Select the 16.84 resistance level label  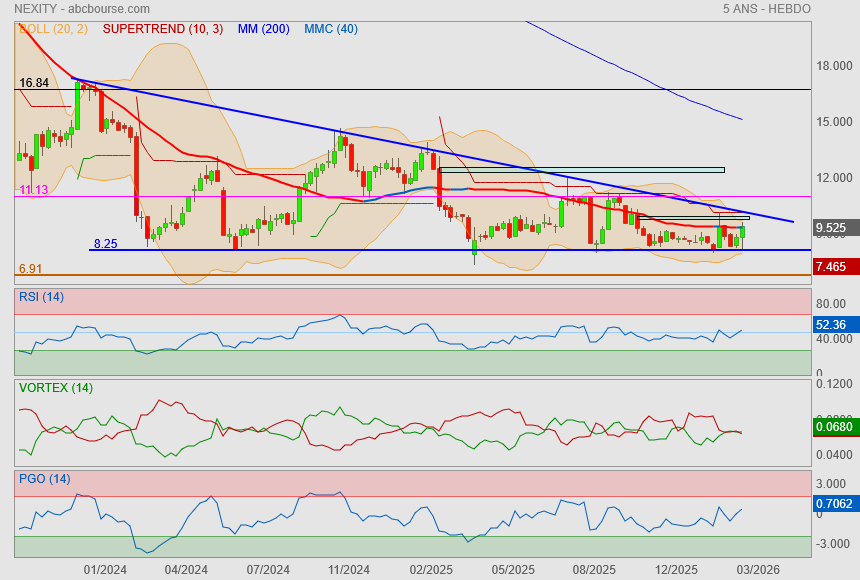[x=34, y=83]
